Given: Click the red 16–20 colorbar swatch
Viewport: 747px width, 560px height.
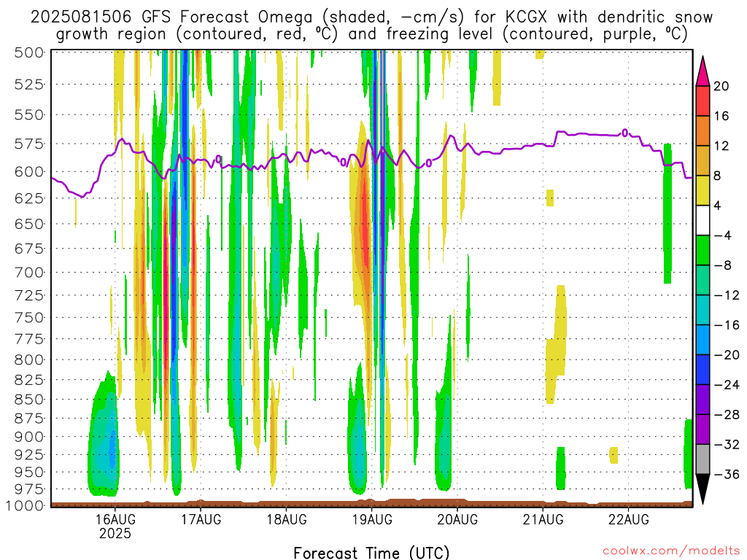Looking at the screenshot, I should pyautogui.click(x=703, y=101).
